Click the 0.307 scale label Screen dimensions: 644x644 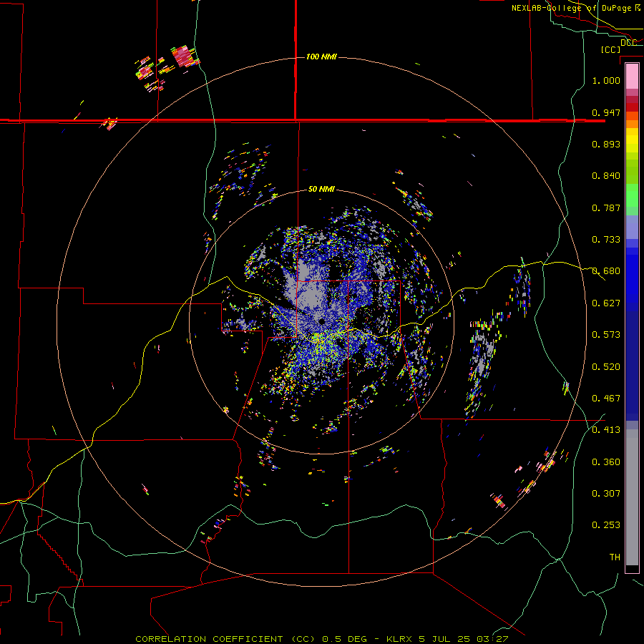point(606,494)
